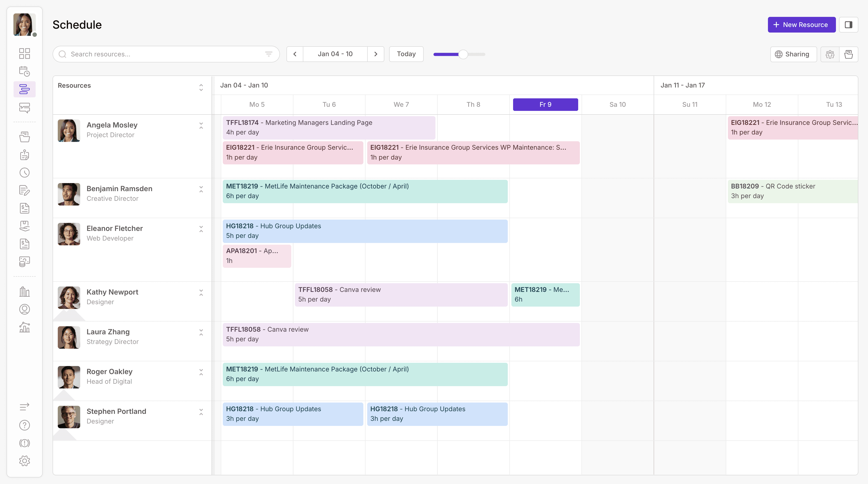Jump to Today in the schedule

(x=406, y=54)
